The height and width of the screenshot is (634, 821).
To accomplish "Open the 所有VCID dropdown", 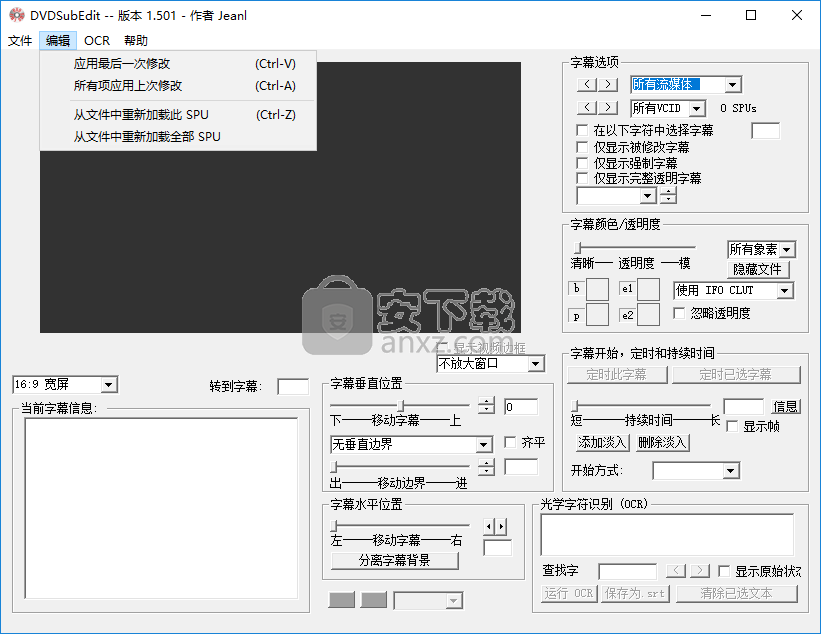I will [x=696, y=108].
